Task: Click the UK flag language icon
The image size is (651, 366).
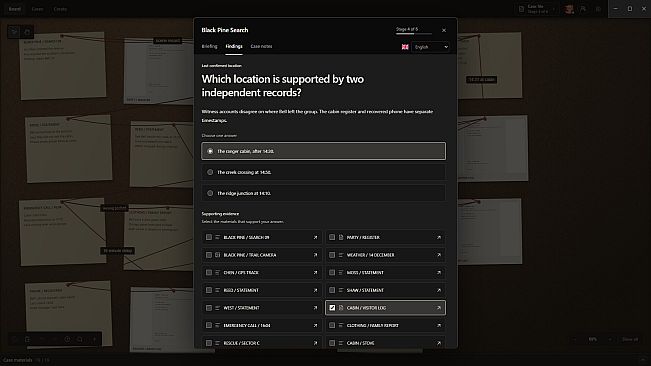Action: coord(405,47)
